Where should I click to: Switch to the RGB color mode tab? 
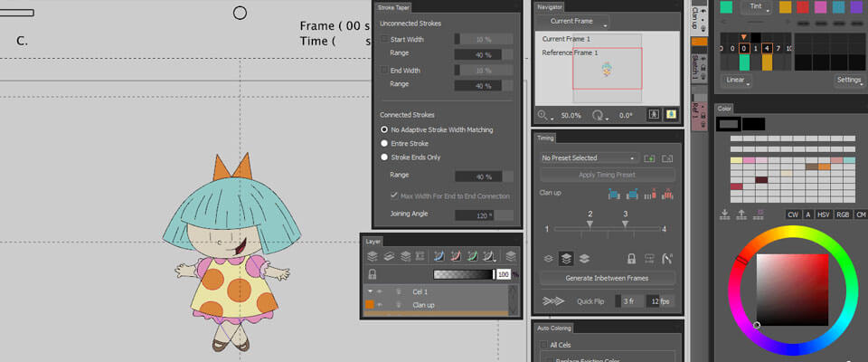click(x=842, y=214)
